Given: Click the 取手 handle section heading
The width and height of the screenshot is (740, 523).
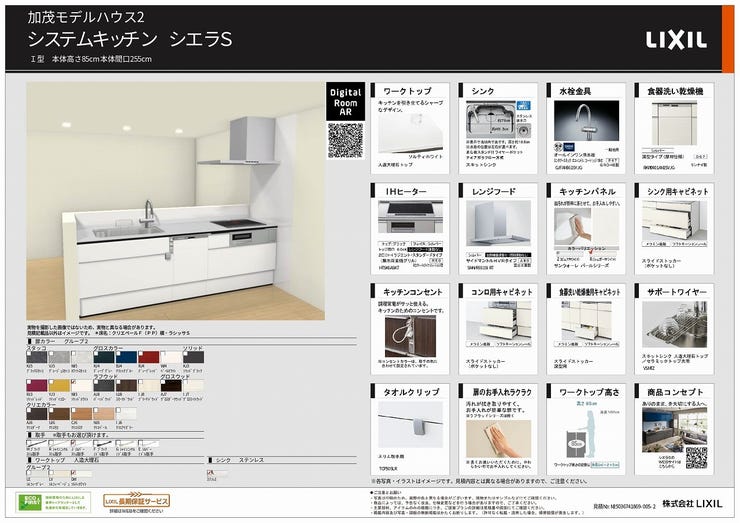Looking at the screenshot, I should click(41, 434).
